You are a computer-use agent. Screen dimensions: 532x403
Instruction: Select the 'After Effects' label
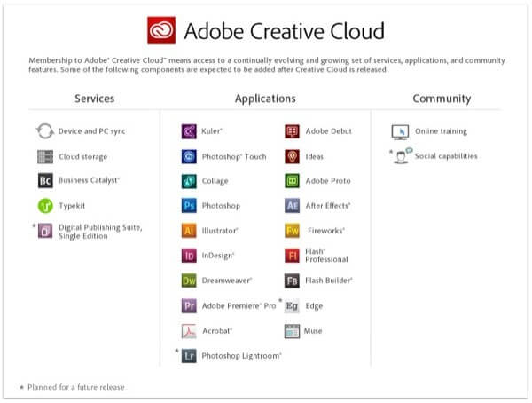pyautogui.click(x=328, y=206)
